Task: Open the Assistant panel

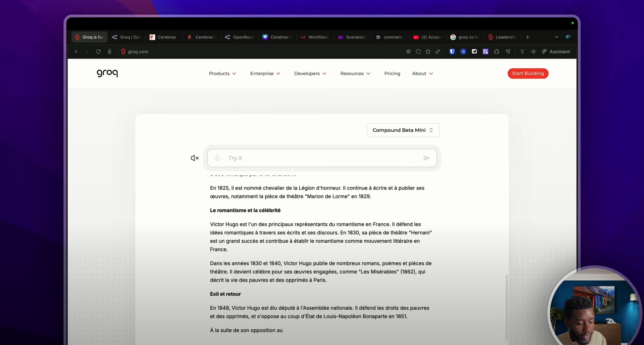Action: (x=556, y=52)
